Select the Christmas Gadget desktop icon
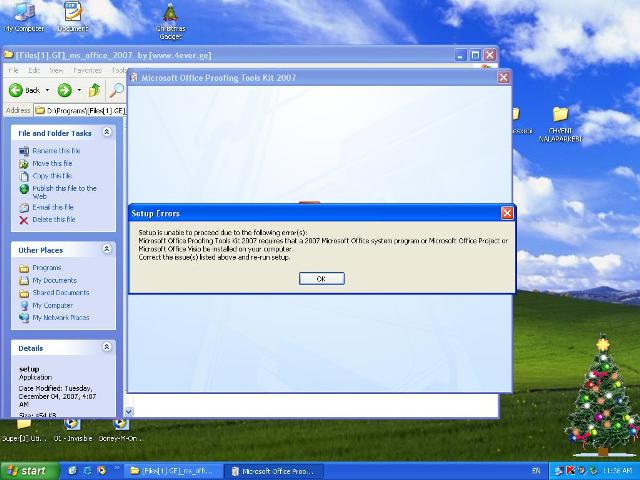This screenshot has width=640, height=480. point(170,21)
